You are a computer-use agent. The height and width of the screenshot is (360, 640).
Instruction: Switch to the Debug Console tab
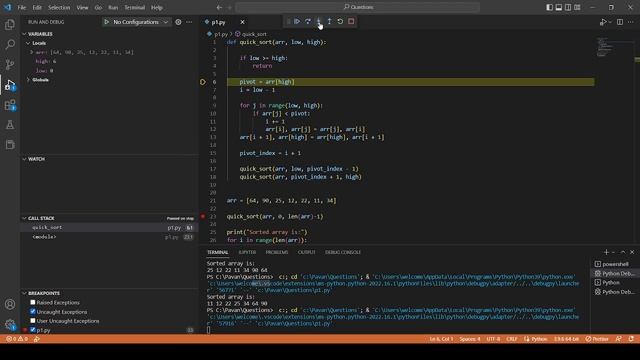point(342,252)
